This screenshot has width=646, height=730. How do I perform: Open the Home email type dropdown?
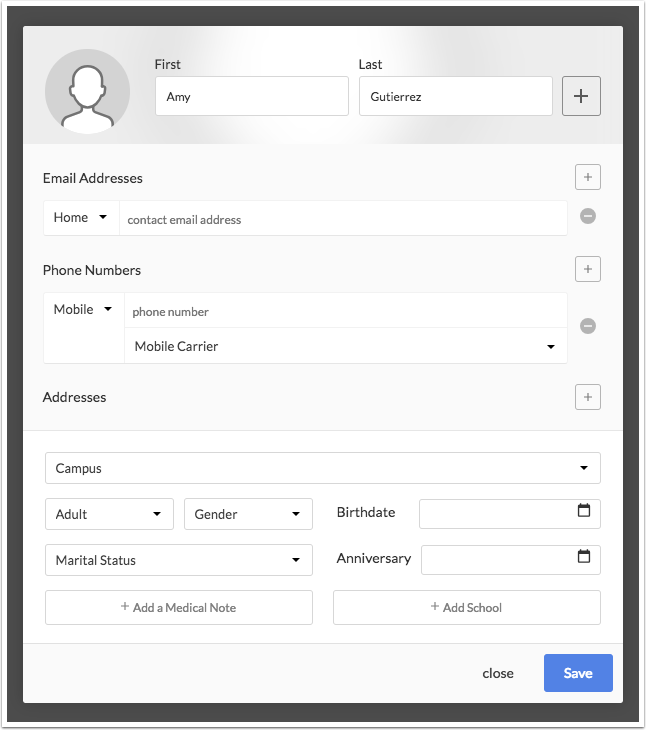81,217
